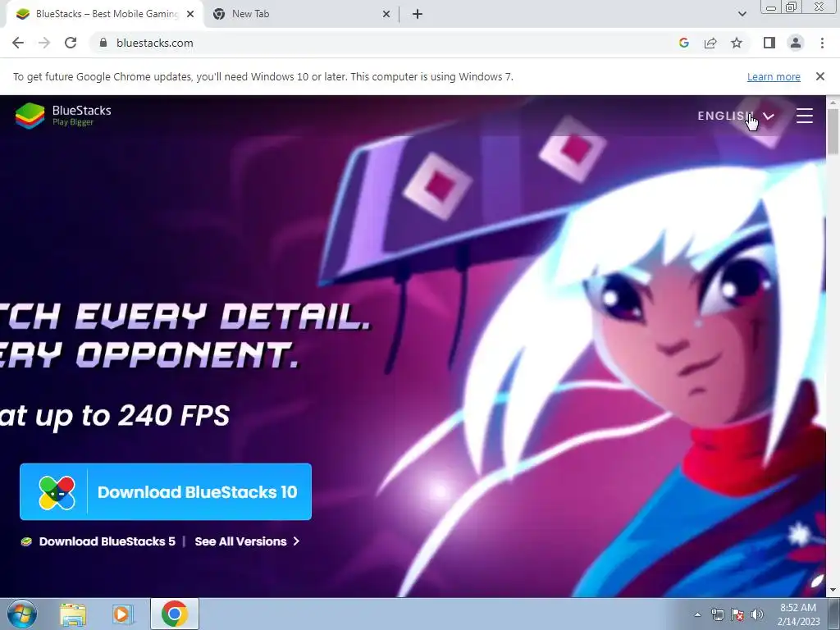Open the See All Versions link
840x630 pixels.
247,541
